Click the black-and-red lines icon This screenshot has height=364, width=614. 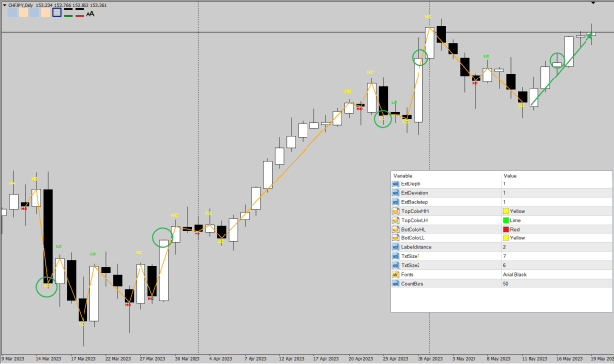80,13
